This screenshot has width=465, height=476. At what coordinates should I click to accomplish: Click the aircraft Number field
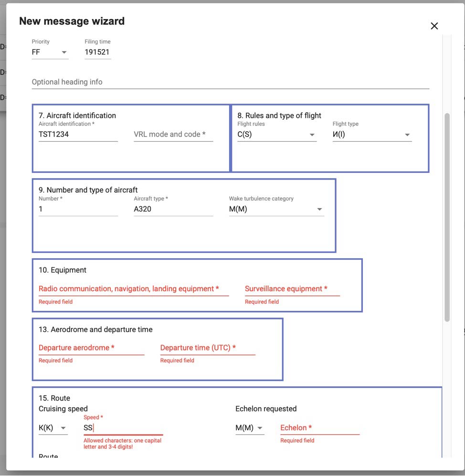(78, 209)
